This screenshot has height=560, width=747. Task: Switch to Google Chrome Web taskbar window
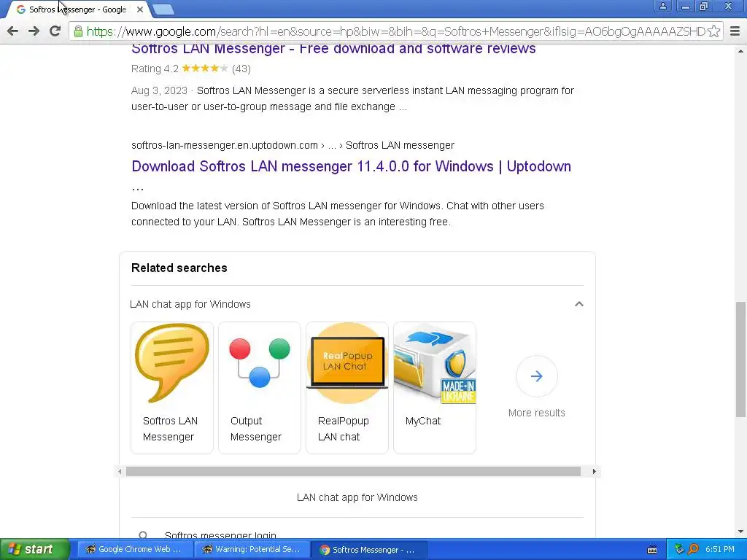point(135,549)
